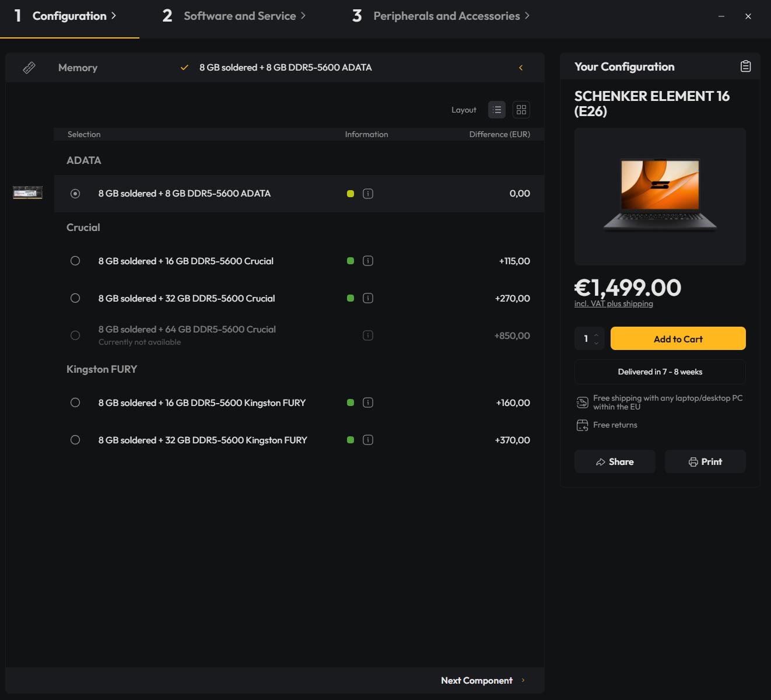The image size is (771, 700).
Task: Open Software and Service step
Action: click(234, 16)
